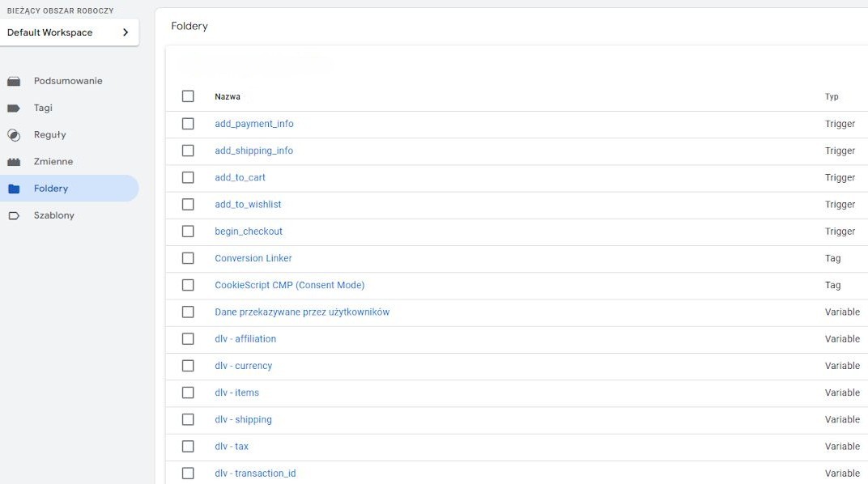868x484 pixels.
Task: Tick the add_to_cart checkbox
Action: tap(188, 177)
